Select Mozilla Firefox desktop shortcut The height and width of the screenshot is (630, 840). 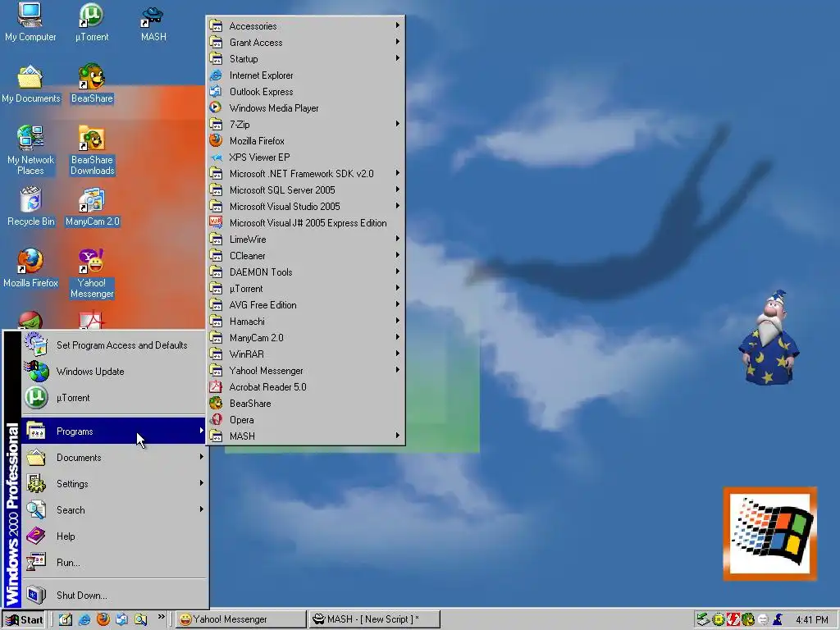30,268
